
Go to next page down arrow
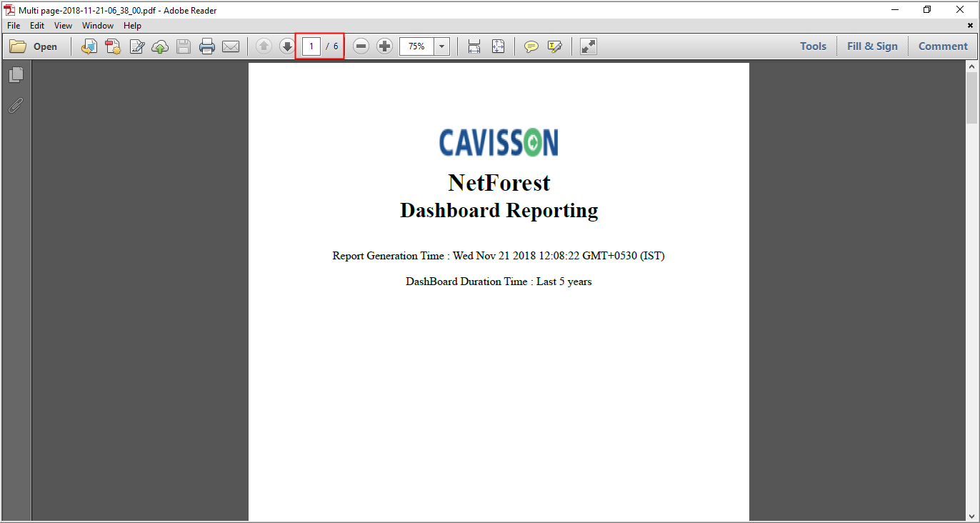(x=287, y=46)
